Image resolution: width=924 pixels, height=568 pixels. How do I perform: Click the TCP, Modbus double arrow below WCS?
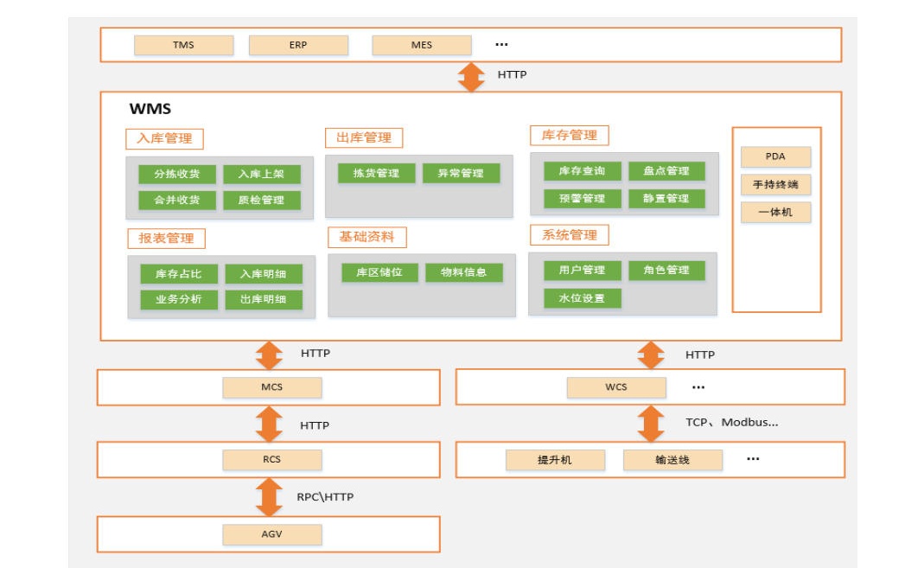(x=650, y=424)
